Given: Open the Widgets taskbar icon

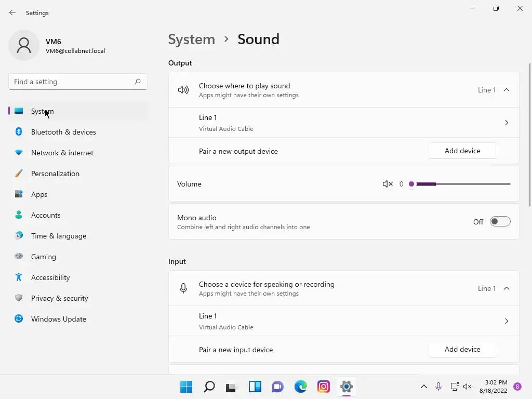Looking at the screenshot, I should click(x=255, y=387).
